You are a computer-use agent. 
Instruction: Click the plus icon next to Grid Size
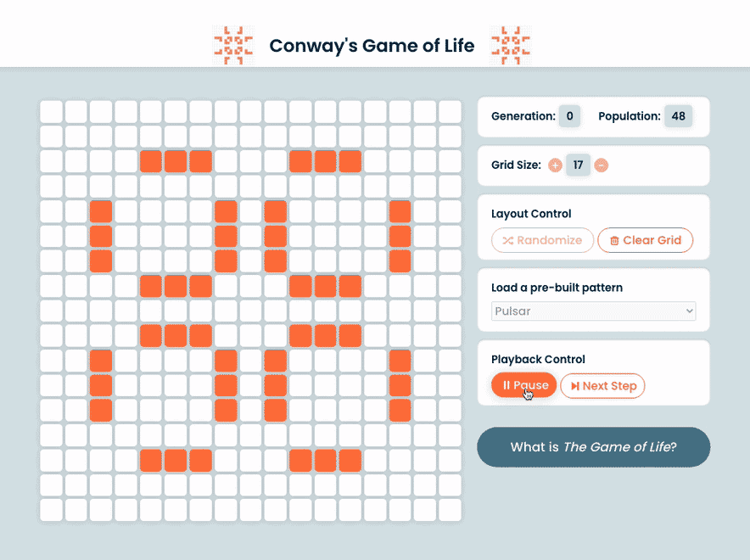click(555, 165)
